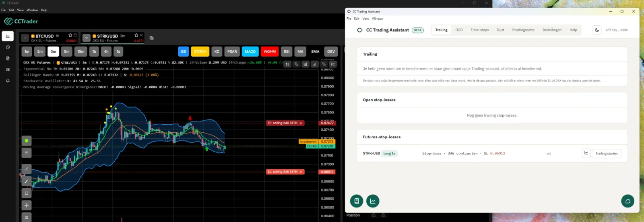Screen dimensions: 644x222
Task: Toggle the EMA indicator
Action: (315, 51)
